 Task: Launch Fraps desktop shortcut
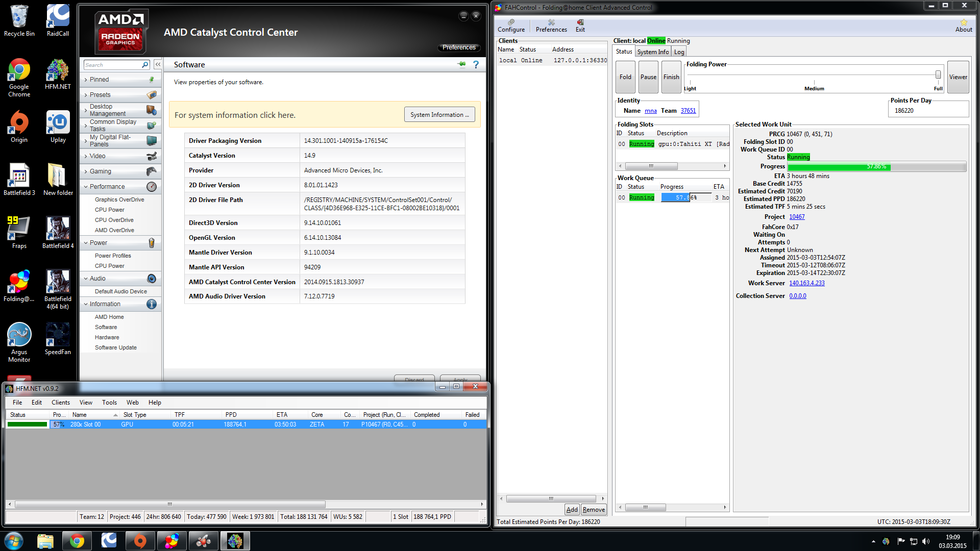click(19, 232)
